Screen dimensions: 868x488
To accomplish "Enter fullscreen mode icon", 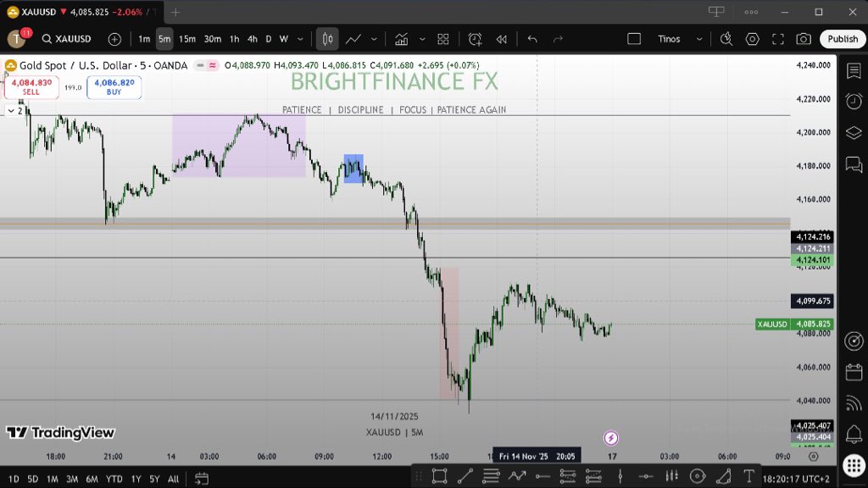I will coord(778,39).
